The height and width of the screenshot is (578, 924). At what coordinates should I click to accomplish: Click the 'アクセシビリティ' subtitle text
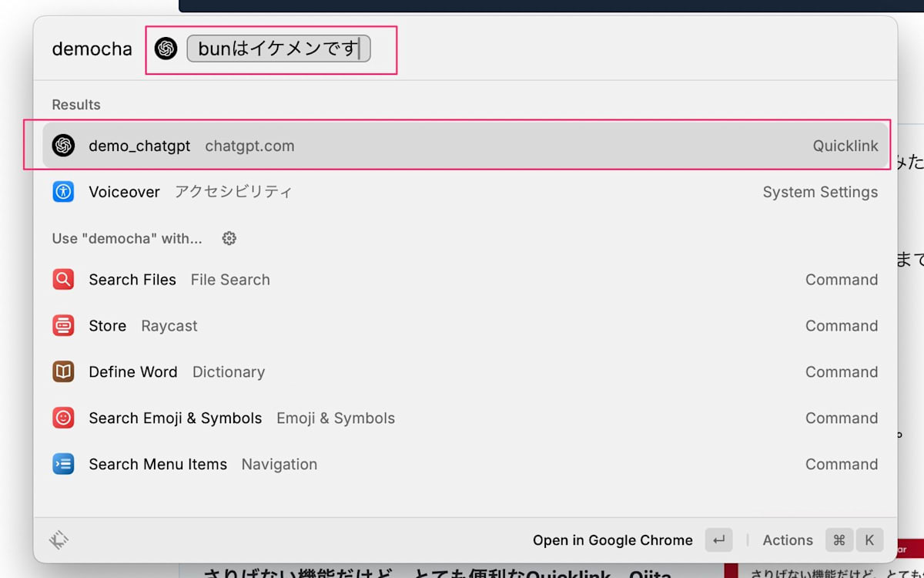click(x=233, y=192)
